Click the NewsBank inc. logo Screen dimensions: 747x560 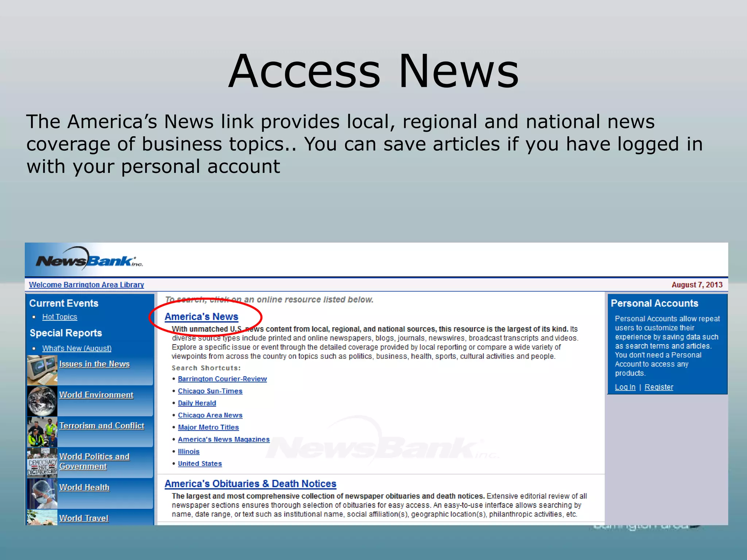89,259
